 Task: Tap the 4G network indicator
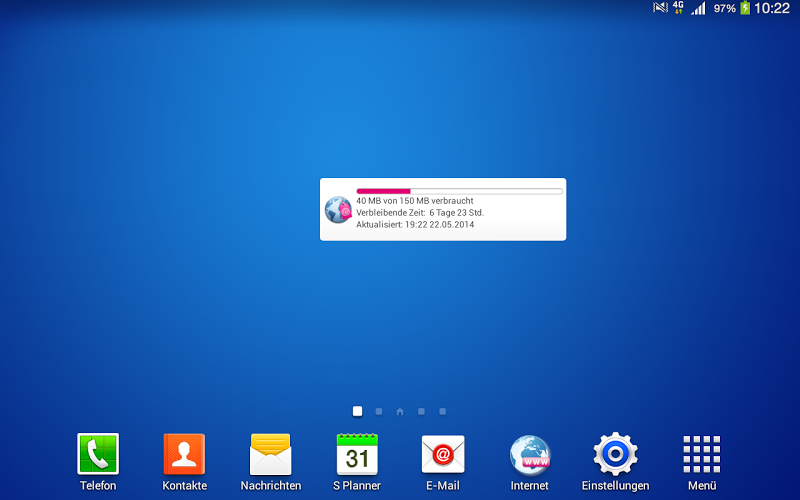click(x=678, y=7)
